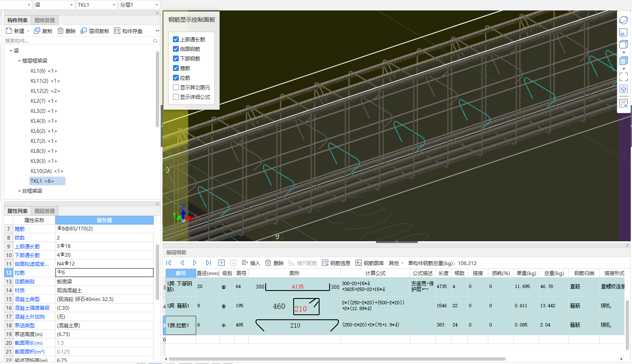Screen dimensions: 632x364
Task: Close the 编辑钢筋 panel
Action: pyautogui.click(x=627, y=245)
